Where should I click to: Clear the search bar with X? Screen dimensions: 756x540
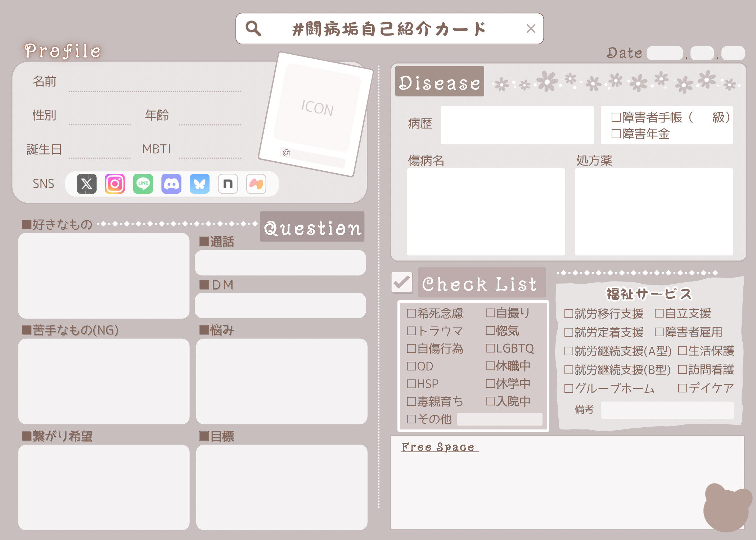(x=531, y=28)
